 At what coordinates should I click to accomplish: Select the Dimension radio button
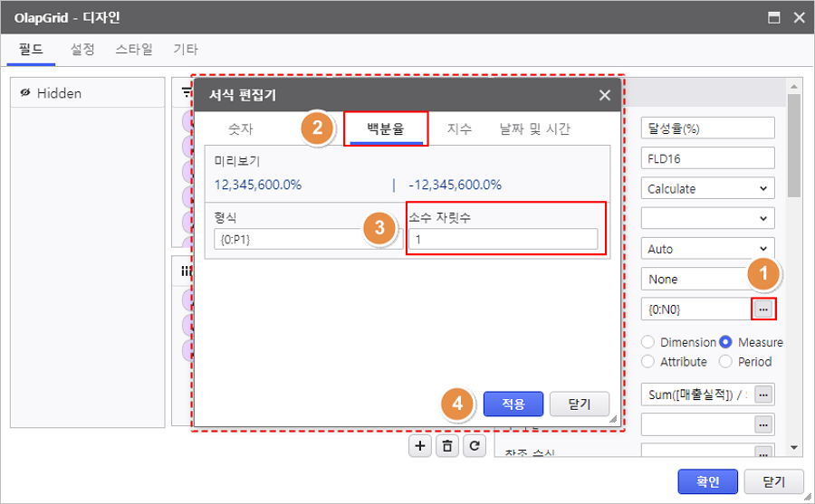(x=648, y=343)
